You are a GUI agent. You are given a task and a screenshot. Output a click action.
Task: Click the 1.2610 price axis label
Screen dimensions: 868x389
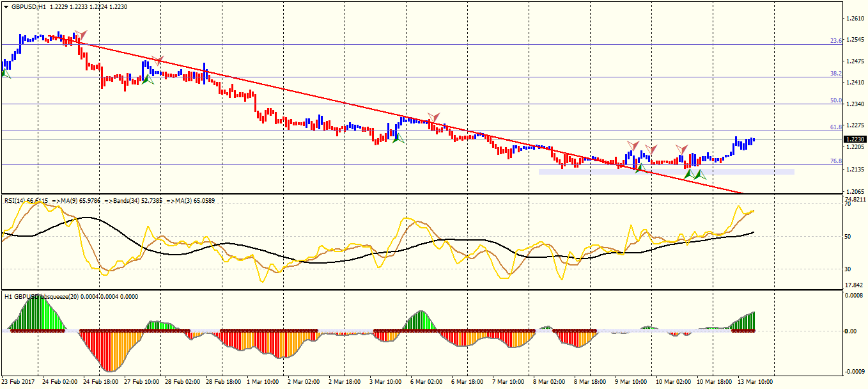point(854,19)
